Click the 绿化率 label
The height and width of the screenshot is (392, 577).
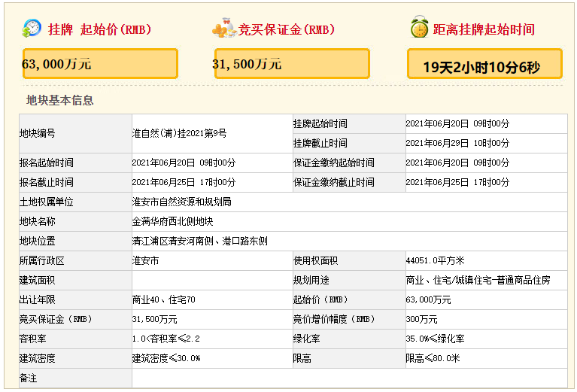[306, 339]
